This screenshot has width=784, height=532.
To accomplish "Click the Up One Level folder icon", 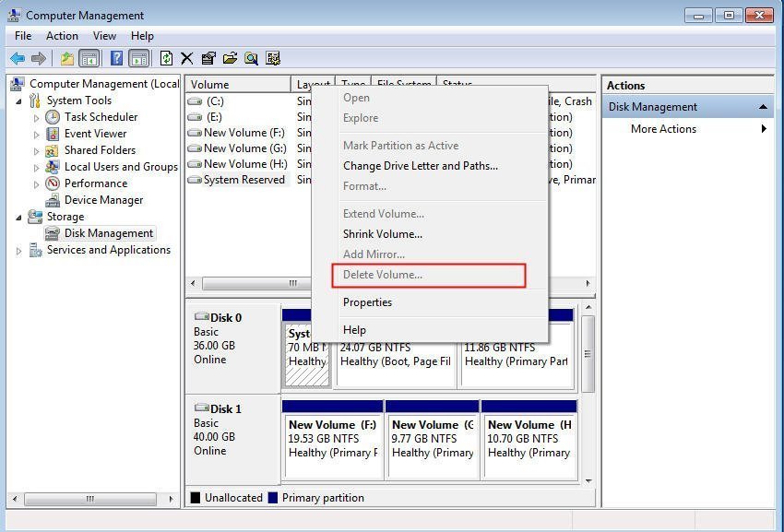I will point(67,58).
